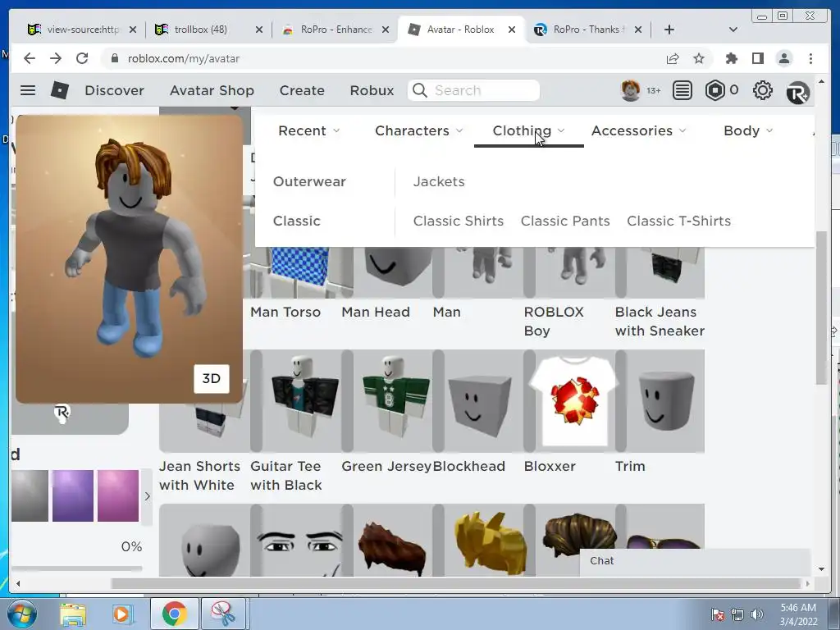The image size is (840, 630).
Task: Open the Windows Start button
Action: (x=21, y=614)
